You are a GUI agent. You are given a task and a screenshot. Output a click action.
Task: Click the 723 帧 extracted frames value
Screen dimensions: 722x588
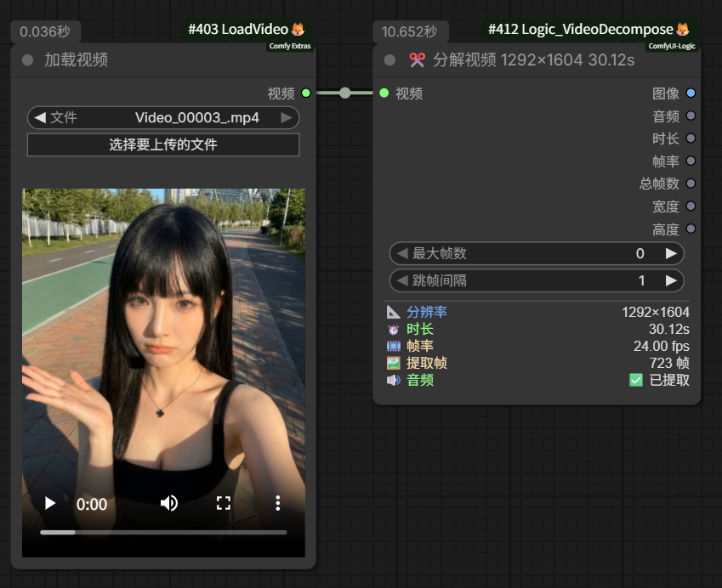tap(669, 363)
